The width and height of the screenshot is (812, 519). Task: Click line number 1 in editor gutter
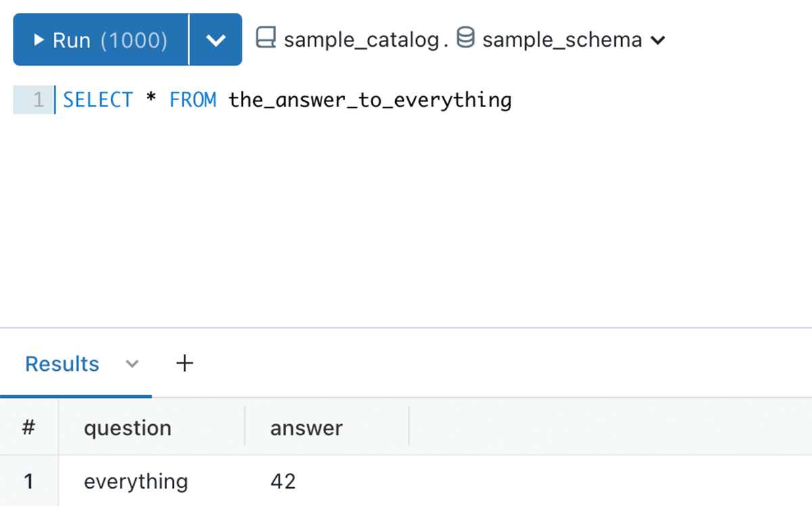click(x=38, y=100)
